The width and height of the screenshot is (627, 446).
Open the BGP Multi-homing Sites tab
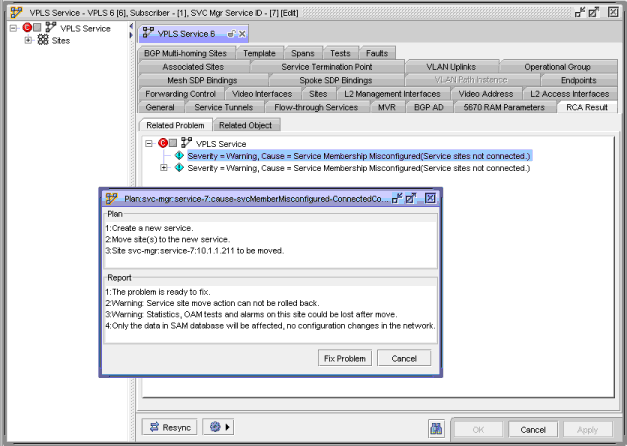pos(185,52)
